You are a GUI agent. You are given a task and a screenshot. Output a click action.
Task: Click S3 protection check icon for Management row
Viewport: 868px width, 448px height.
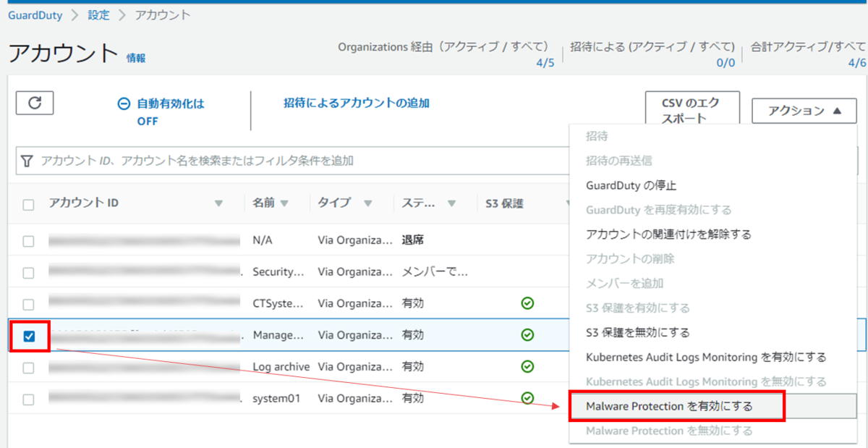(527, 335)
